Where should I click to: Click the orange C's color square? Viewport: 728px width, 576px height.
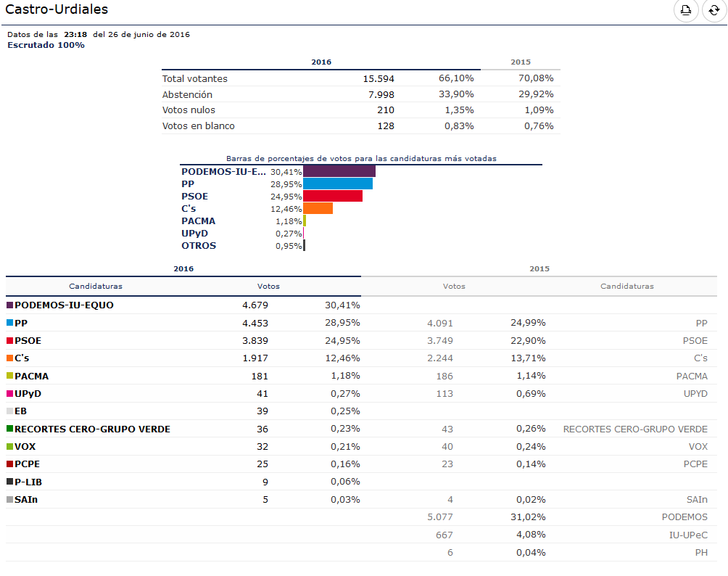coord(9,358)
